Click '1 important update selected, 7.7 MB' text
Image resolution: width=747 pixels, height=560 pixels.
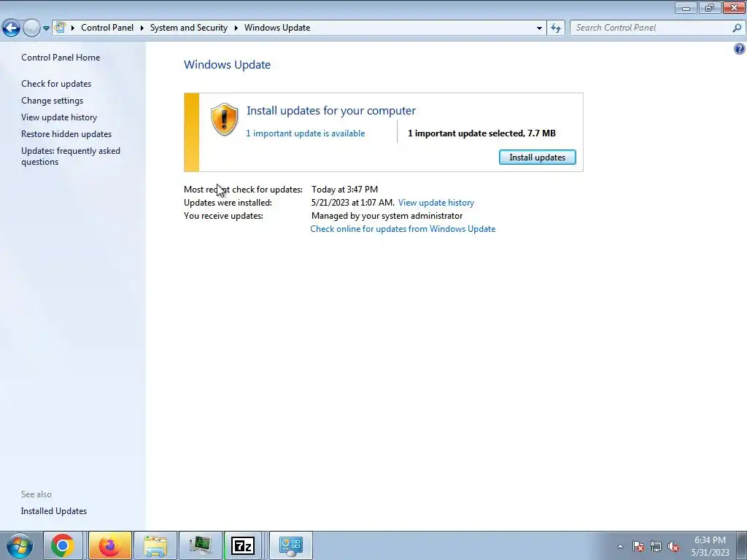click(x=481, y=133)
